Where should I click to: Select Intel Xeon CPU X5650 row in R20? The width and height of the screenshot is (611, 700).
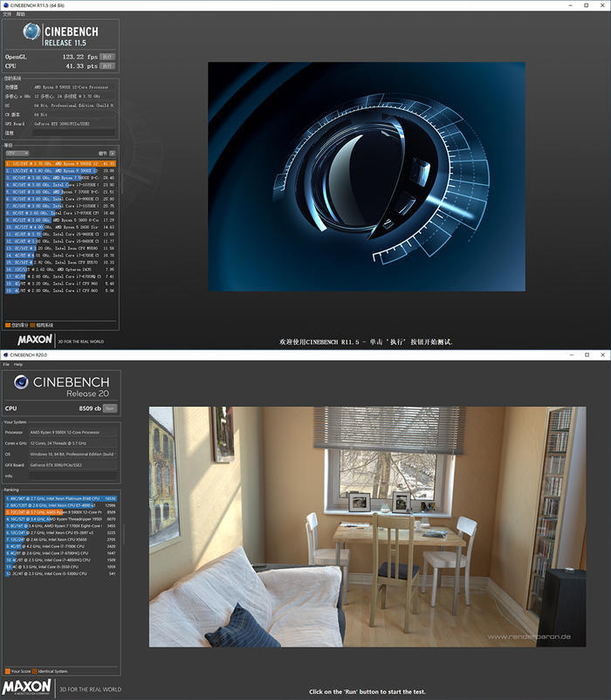click(61, 539)
